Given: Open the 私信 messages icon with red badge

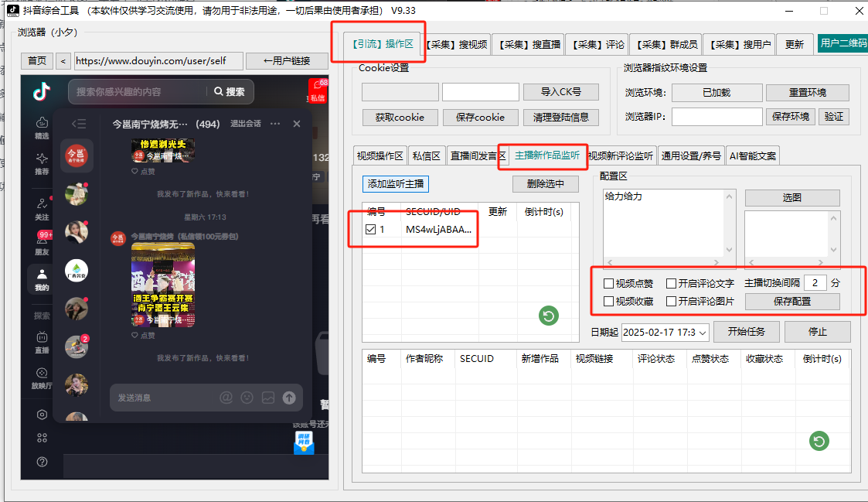Looking at the screenshot, I should point(318,91).
